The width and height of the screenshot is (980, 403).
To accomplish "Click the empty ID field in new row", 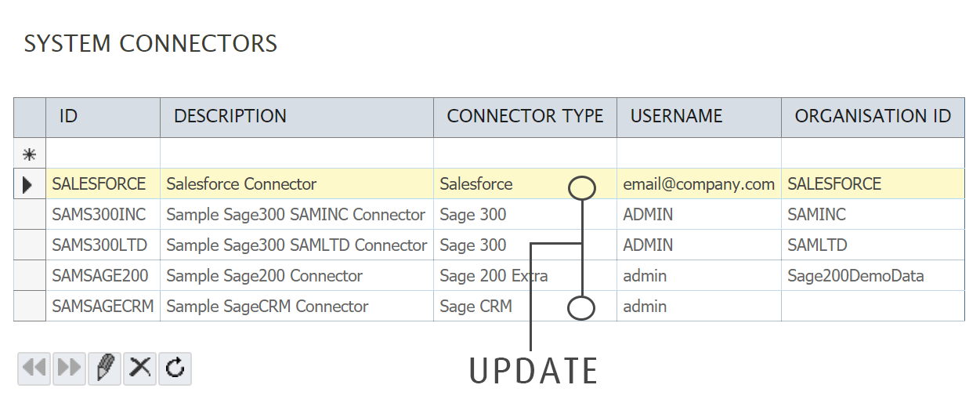I will [103, 154].
